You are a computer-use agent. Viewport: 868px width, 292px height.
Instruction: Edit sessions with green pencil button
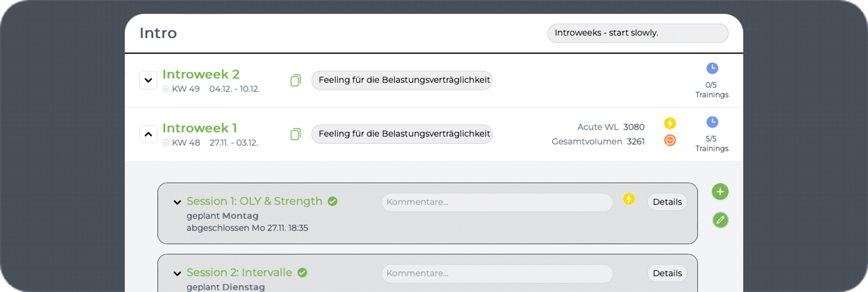(x=720, y=220)
